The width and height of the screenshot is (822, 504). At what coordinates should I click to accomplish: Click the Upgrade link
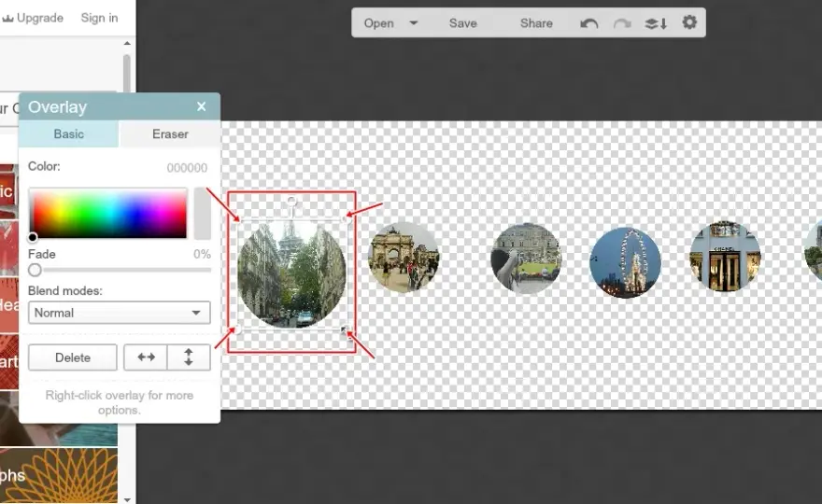(x=40, y=18)
